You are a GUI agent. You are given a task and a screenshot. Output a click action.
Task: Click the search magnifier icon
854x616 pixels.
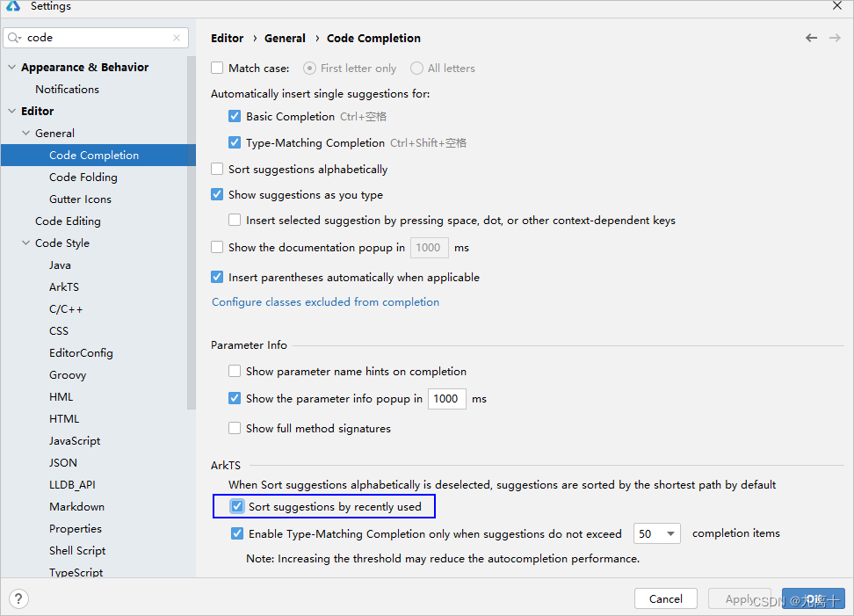pyautogui.click(x=14, y=38)
